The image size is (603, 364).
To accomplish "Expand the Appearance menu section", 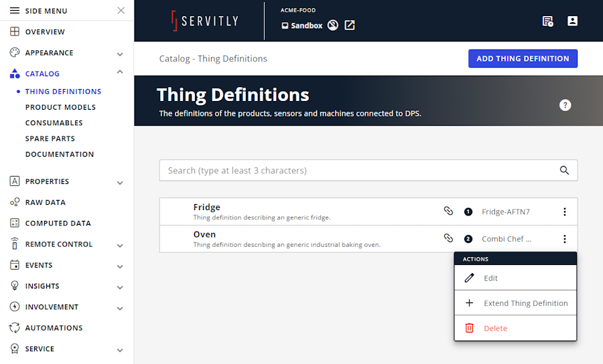I will [120, 54].
